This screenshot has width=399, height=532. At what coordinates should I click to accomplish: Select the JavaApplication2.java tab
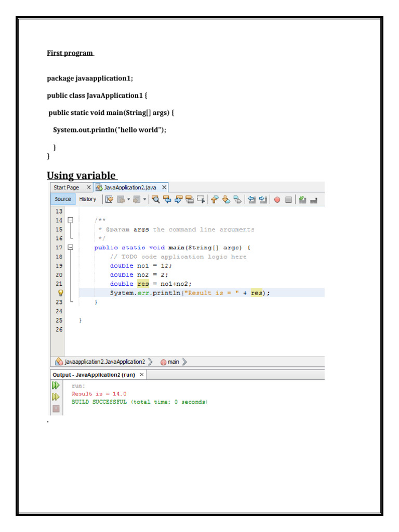pyautogui.click(x=130, y=187)
